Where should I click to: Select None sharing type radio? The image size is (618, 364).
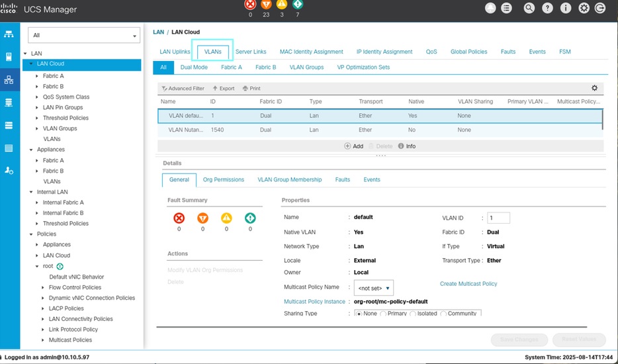(359, 314)
